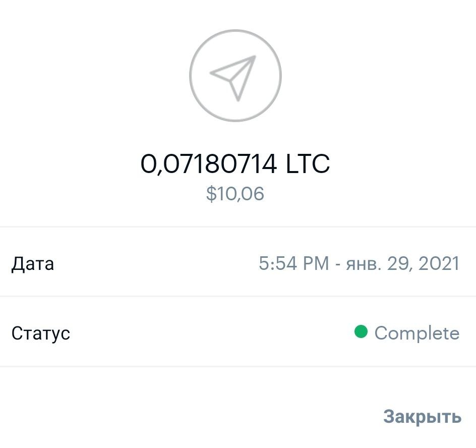Image resolution: width=476 pixels, height=448 pixels.
Task: Select the Complete status text
Action: click(417, 333)
